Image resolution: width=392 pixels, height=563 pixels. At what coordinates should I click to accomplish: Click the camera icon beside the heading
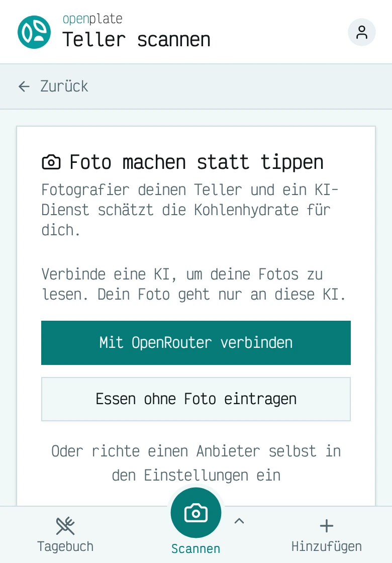(x=51, y=162)
